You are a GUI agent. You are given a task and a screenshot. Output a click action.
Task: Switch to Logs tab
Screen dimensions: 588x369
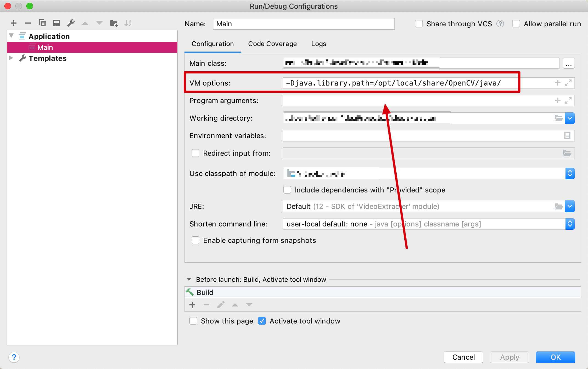coord(319,44)
